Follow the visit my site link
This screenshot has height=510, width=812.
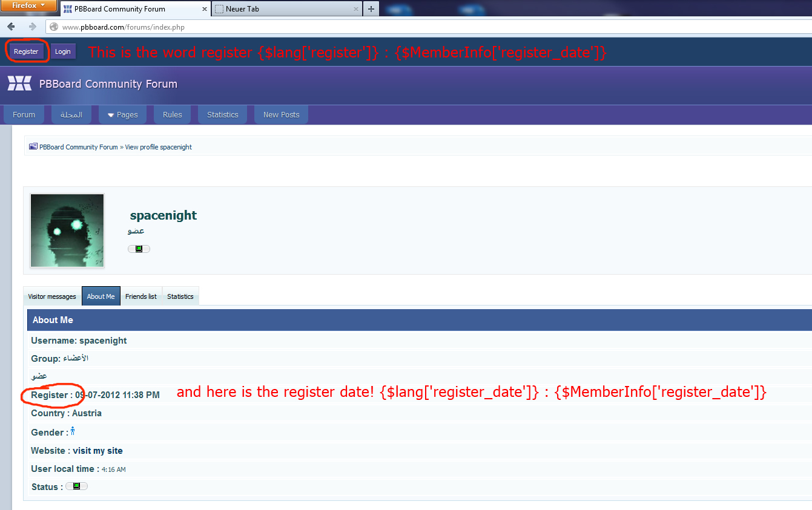97,451
